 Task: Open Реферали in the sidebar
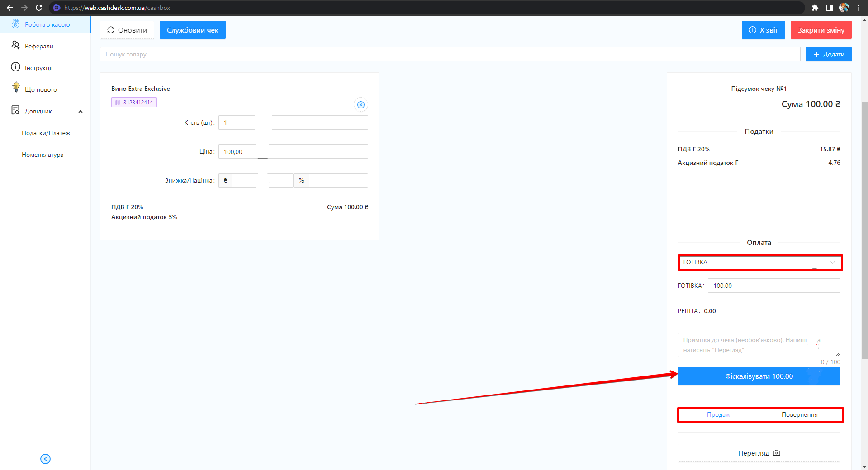click(39, 46)
